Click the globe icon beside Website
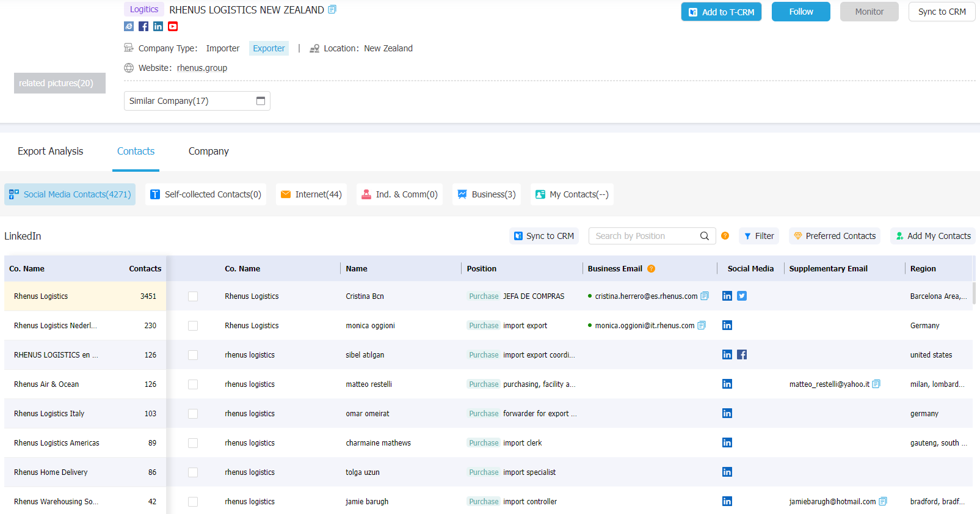 pos(129,68)
